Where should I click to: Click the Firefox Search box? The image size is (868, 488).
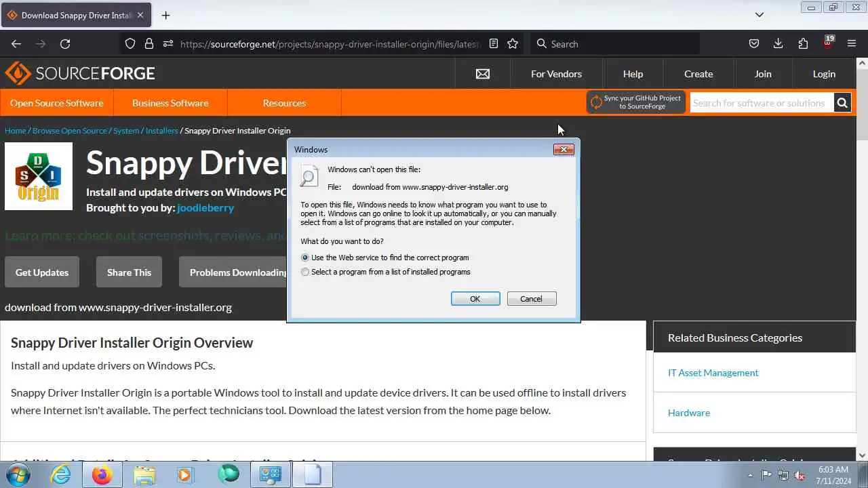coord(614,44)
